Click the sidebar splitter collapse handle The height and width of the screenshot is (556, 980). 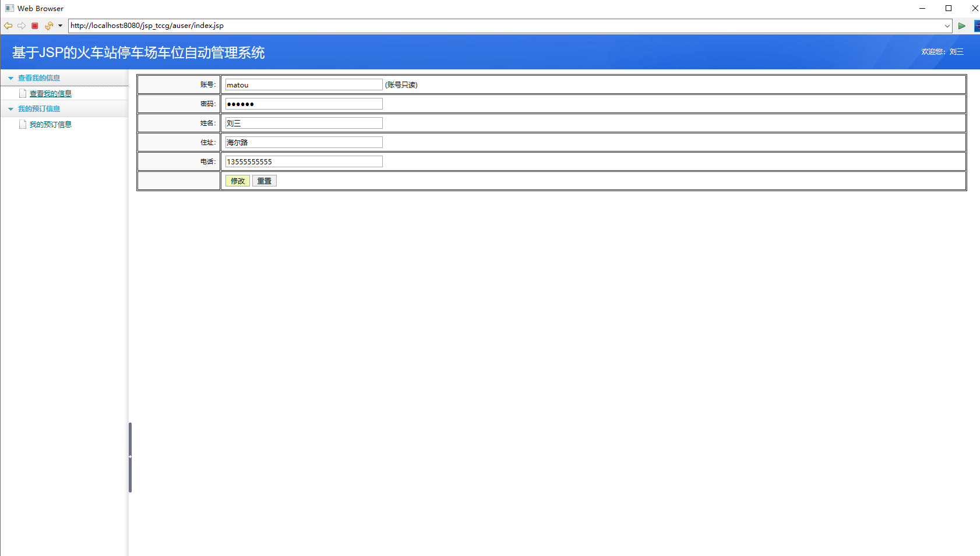click(x=130, y=458)
